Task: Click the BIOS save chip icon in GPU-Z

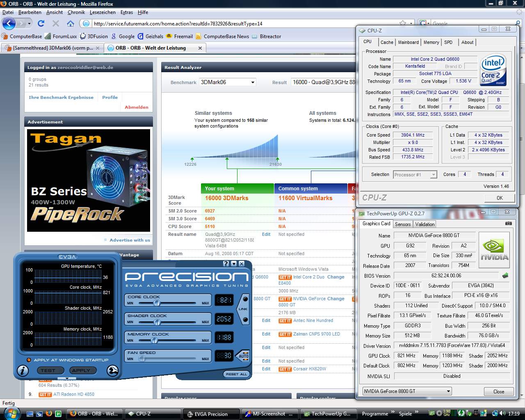Action: pos(505,276)
